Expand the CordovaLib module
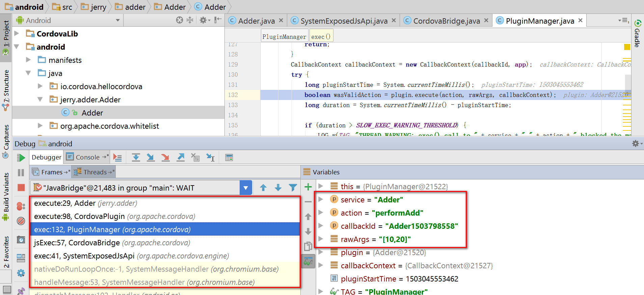 [x=17, y=33]
